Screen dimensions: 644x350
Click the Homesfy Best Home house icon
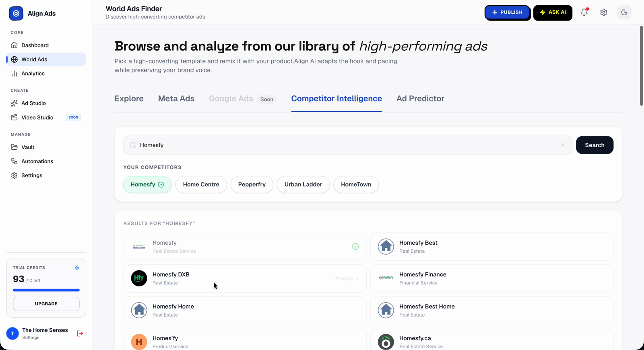click(x=386, y=310)
